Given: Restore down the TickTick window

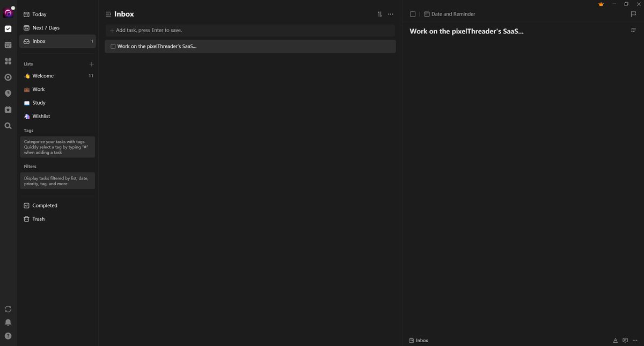Looking at the screenshot, I should tap(626, 4).
